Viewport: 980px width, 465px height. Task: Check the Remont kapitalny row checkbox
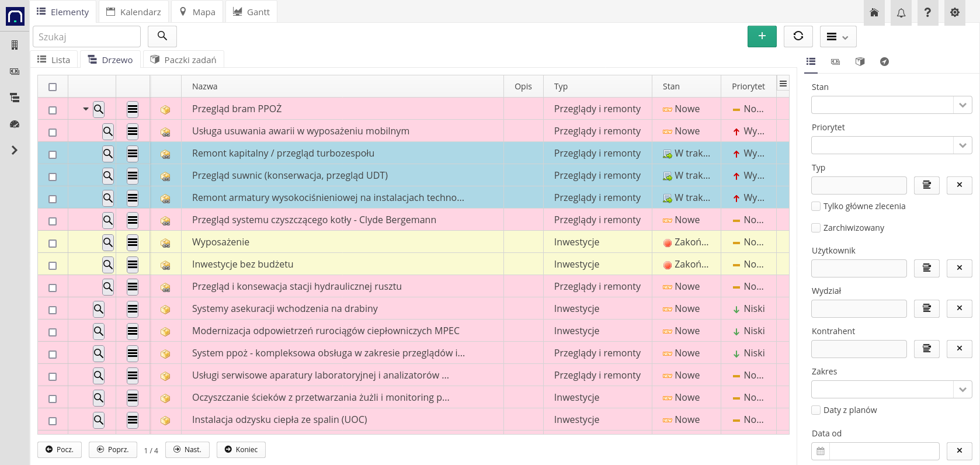click(x=53, y=154)
